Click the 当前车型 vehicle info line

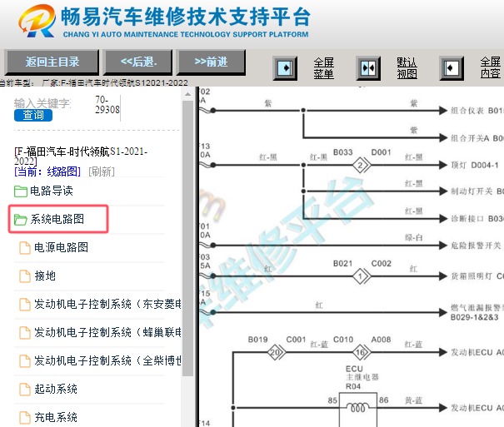(94, 83)
